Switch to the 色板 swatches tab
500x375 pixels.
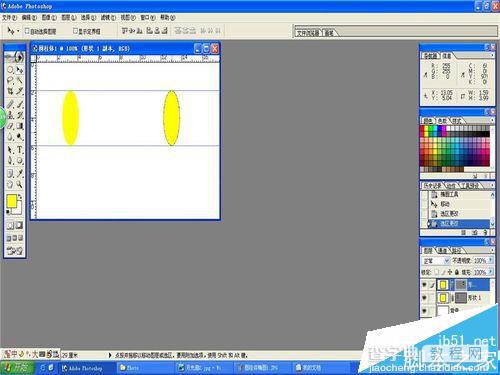click(442, 121)
